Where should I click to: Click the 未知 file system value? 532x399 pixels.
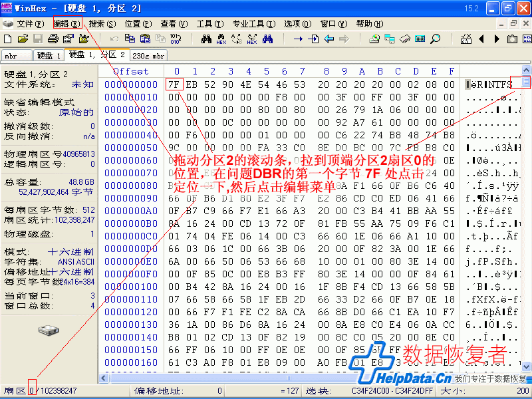[x=82, y=84]
